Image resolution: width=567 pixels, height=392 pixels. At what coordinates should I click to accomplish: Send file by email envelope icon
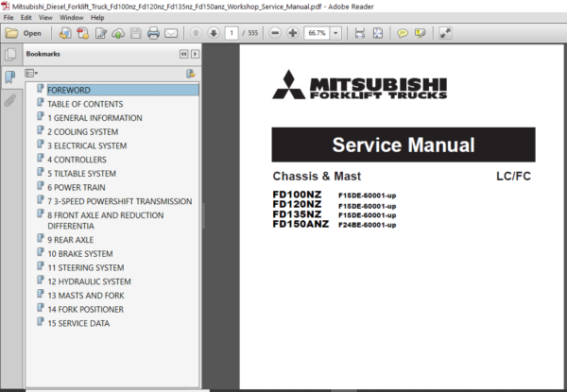(171, 33)
